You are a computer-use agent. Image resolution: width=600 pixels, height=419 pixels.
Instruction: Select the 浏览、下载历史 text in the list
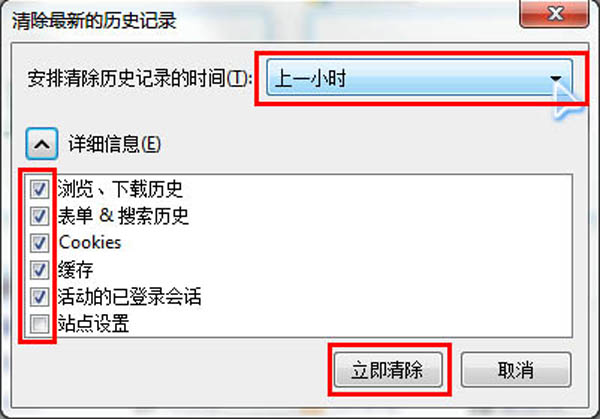120,189
